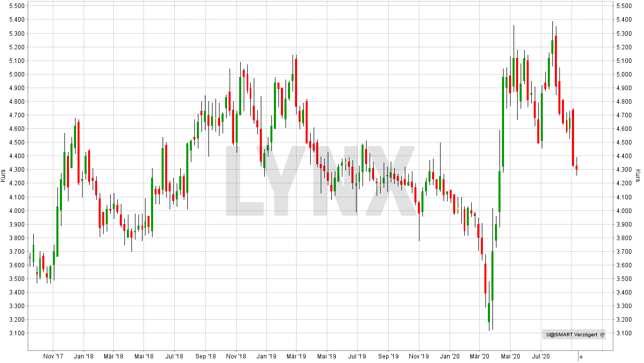The image size is (644, 363).
Task: Click the 5.000 value on the right price axis
Action: (624, 74)
